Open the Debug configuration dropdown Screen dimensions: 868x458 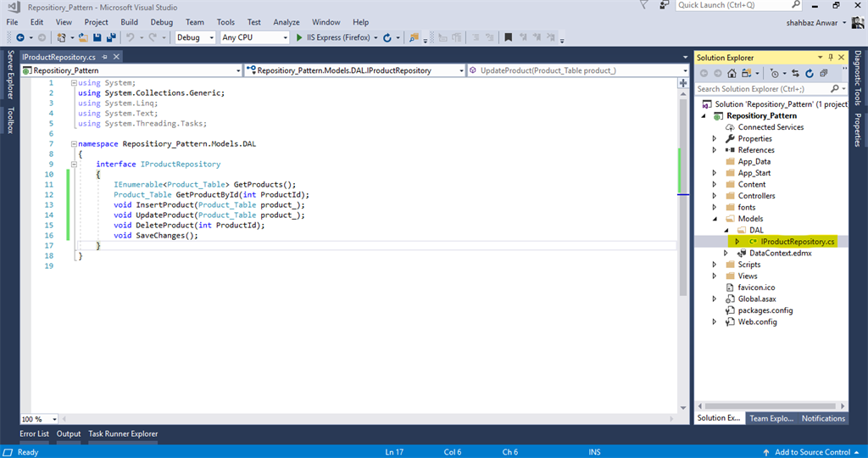tap(195, 37)
